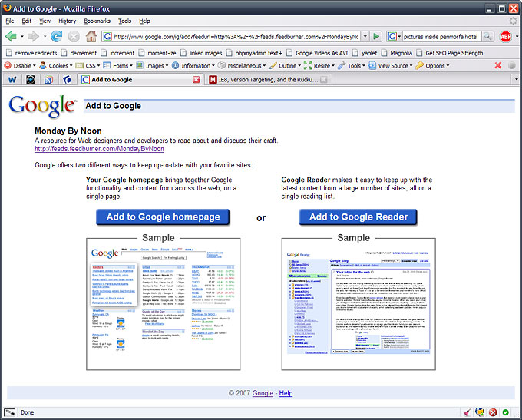Viewport: 522px width, 420px height.
Task: Close the Add to Google tab
Action: (x=197, y=80)
